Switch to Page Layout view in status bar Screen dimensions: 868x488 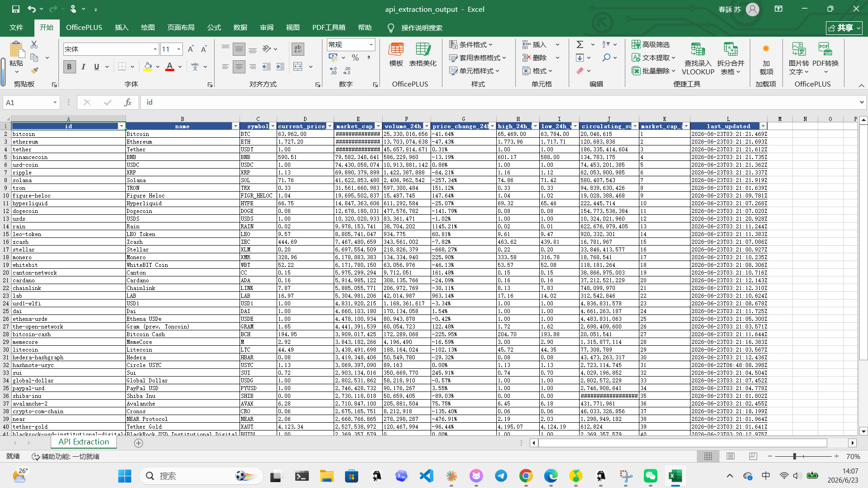point(730,456)
